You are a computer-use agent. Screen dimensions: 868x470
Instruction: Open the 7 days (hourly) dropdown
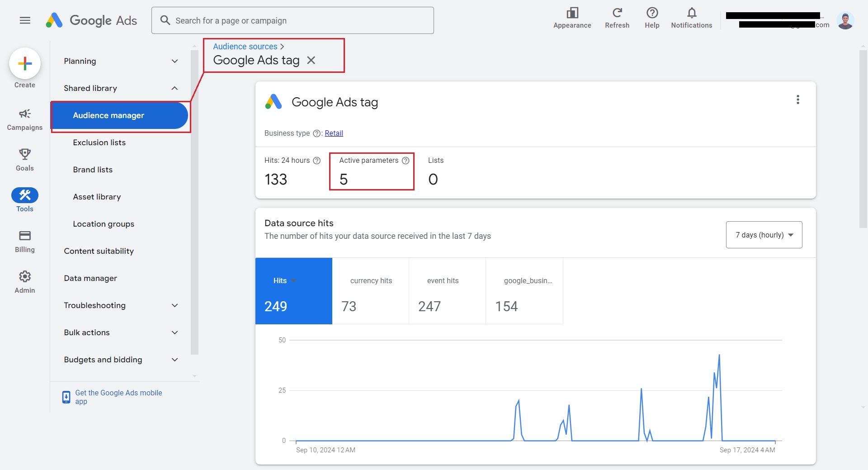point(764,235)
